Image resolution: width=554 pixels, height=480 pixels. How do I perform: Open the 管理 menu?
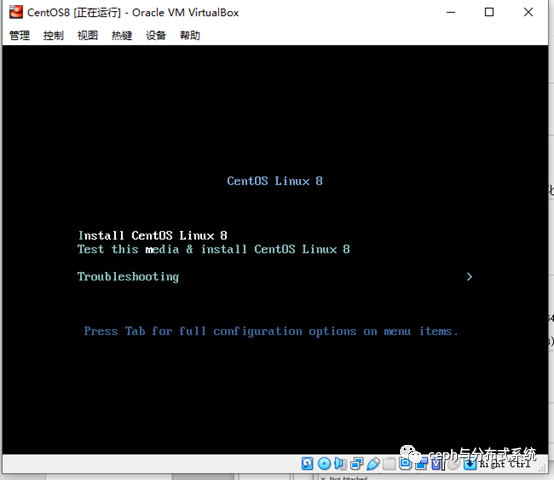tap(19, 35)
